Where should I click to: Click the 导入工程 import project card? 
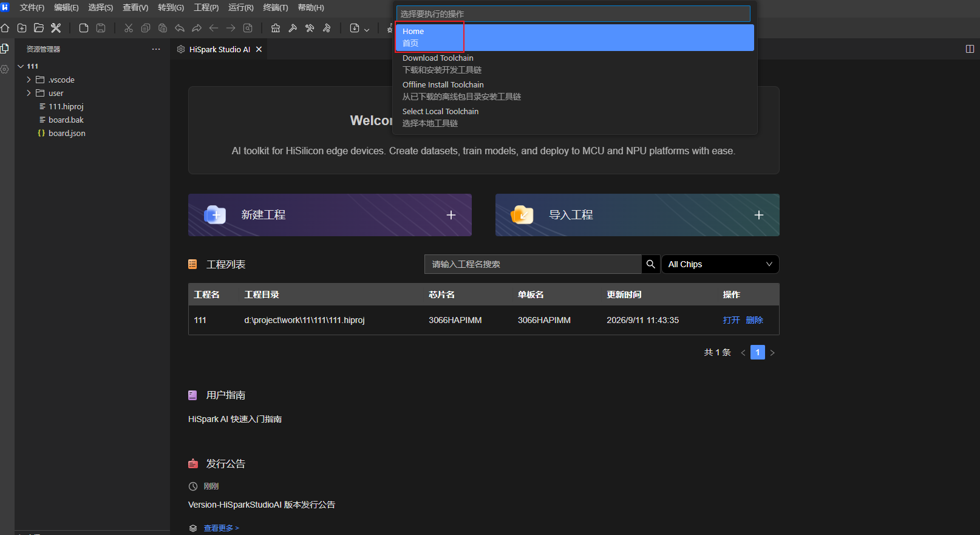point(638,215)
